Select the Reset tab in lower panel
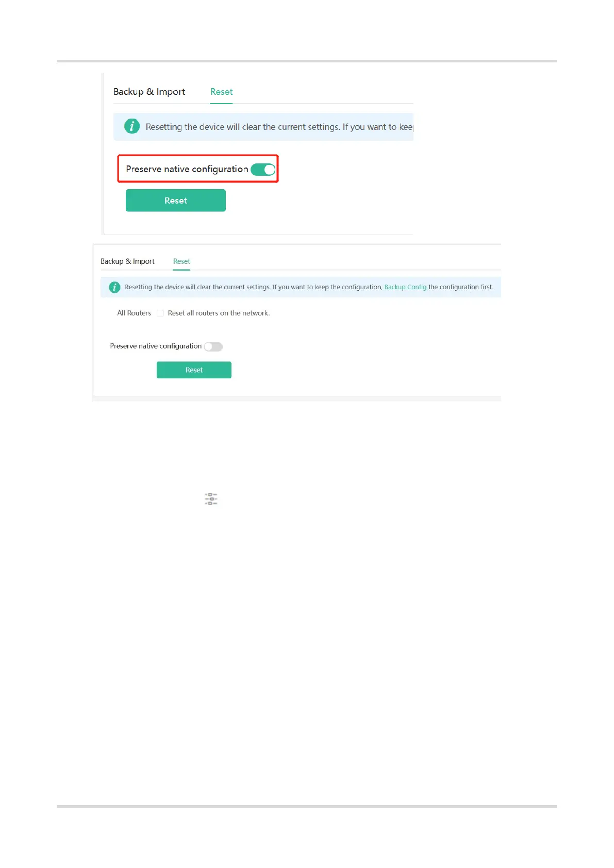The width and height of the screenshot is (614, 868). point(181,261)
